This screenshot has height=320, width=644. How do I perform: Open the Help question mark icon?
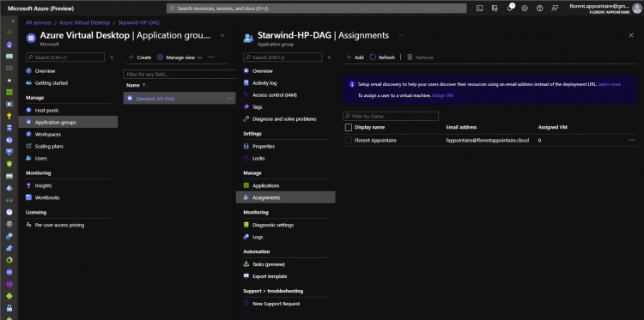tap(540, 9)
